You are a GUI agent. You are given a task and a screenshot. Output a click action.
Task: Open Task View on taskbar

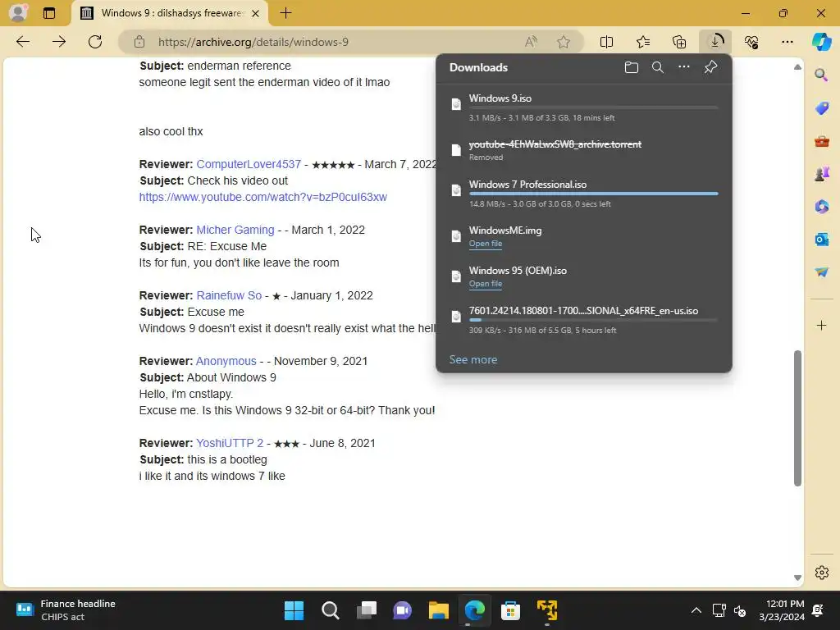tap(367, 610)
